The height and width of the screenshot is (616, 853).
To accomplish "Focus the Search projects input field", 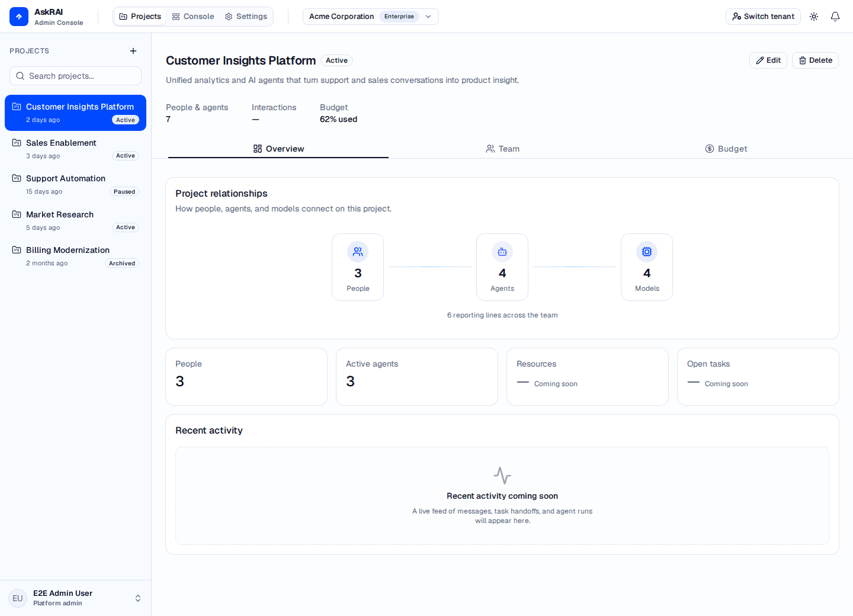I will click(75, 76).
